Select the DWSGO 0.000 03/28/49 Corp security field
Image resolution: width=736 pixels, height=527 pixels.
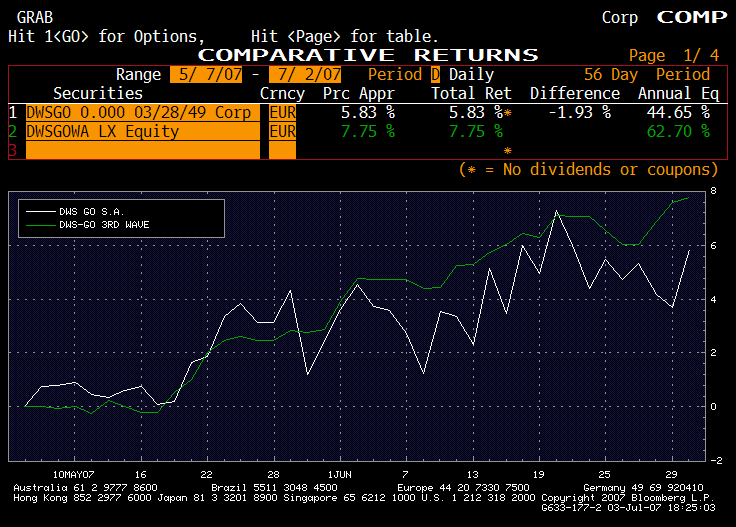(143, 113)
